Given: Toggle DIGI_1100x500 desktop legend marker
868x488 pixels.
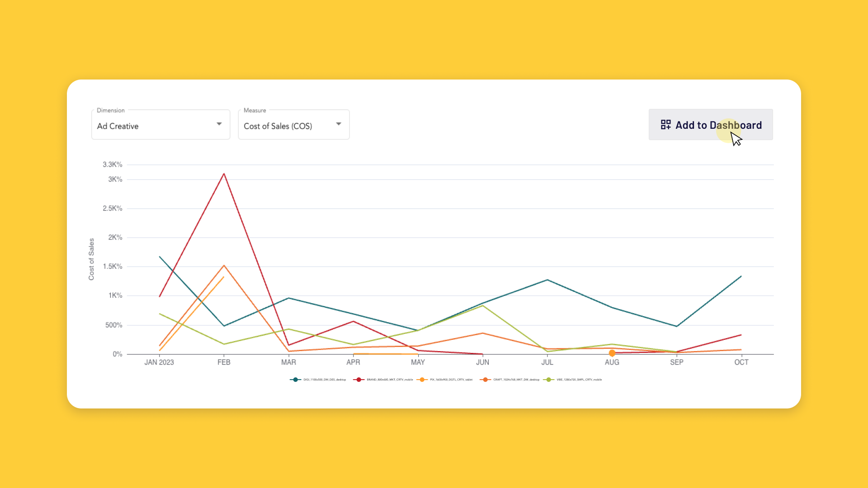Looking at the screenshot, I should coord(296,380).
